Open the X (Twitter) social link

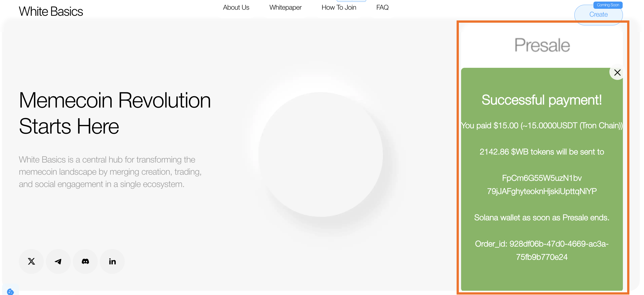(x=31, y=261)
